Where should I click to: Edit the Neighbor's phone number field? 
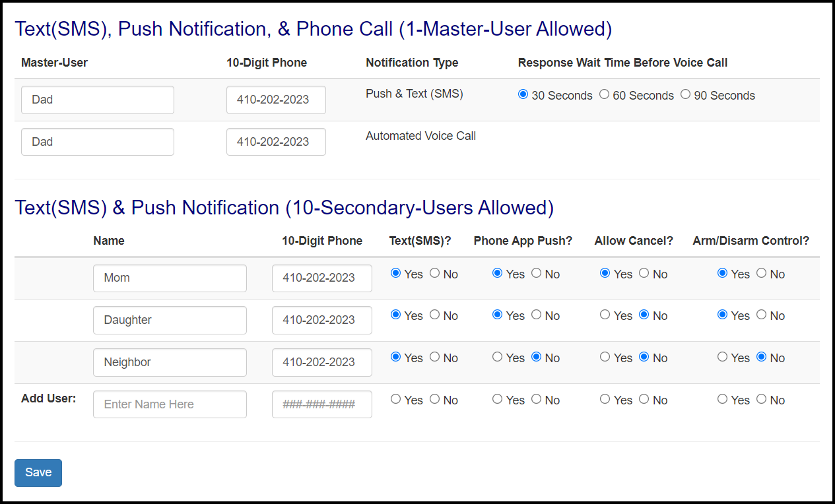[x=321, y=362]
